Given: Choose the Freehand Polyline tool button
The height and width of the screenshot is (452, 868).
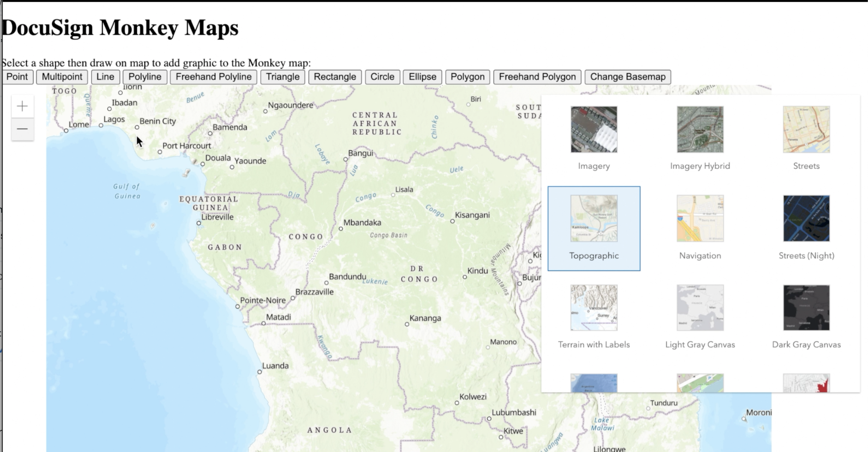Looking at the screenshot, I should (214, 77).
